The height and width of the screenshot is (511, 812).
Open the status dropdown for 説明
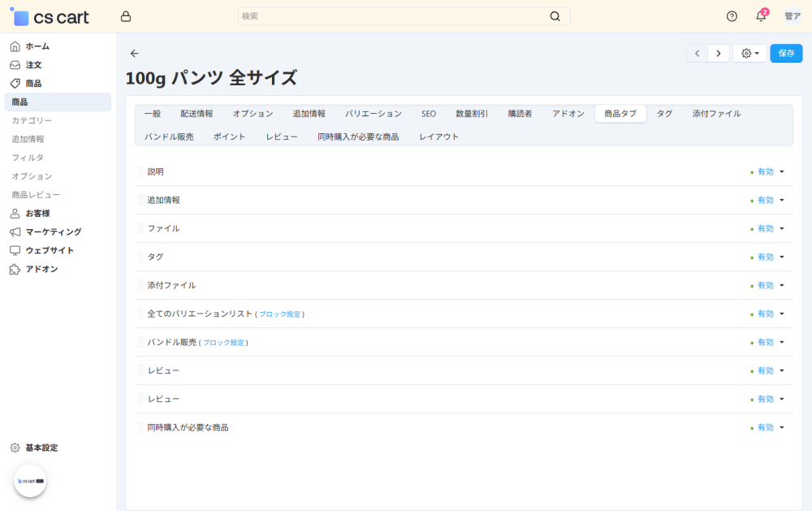767,172
